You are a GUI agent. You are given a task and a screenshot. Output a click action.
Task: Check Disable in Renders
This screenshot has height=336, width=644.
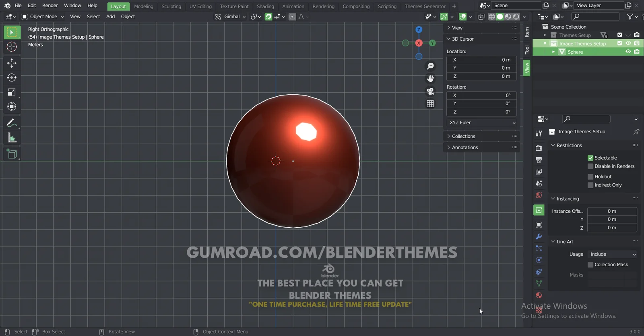pos(590,166)
